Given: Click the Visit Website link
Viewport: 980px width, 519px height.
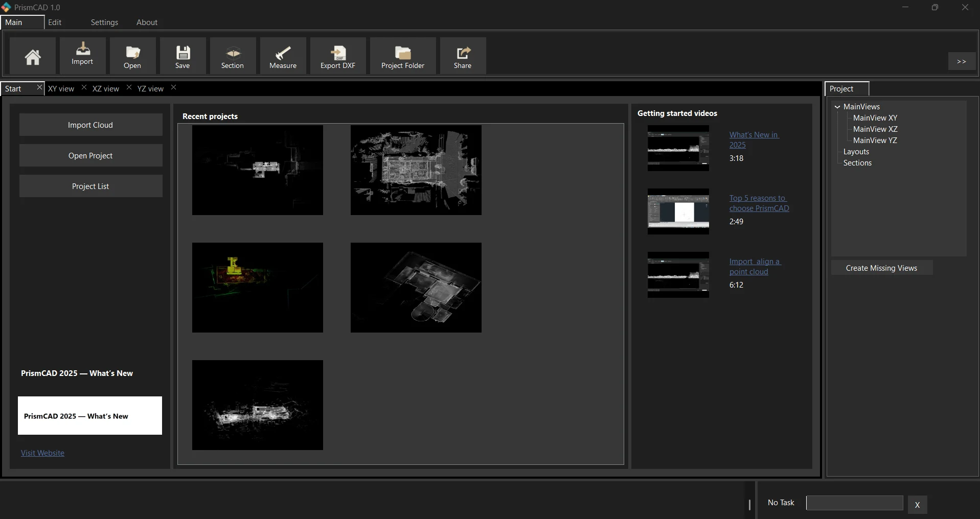Looking at the screenshot, I should (x=42, y=453).
